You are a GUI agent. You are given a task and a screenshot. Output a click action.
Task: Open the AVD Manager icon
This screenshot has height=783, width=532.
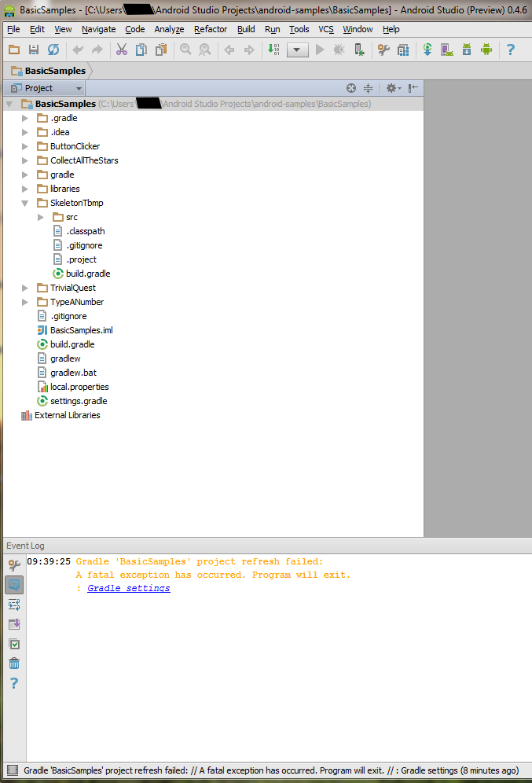[447, 50]
